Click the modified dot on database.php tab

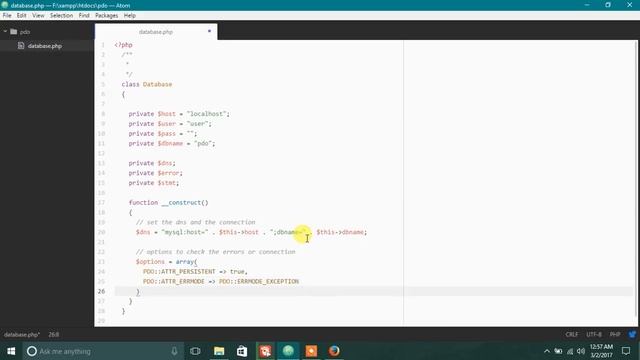pos(209,31)
